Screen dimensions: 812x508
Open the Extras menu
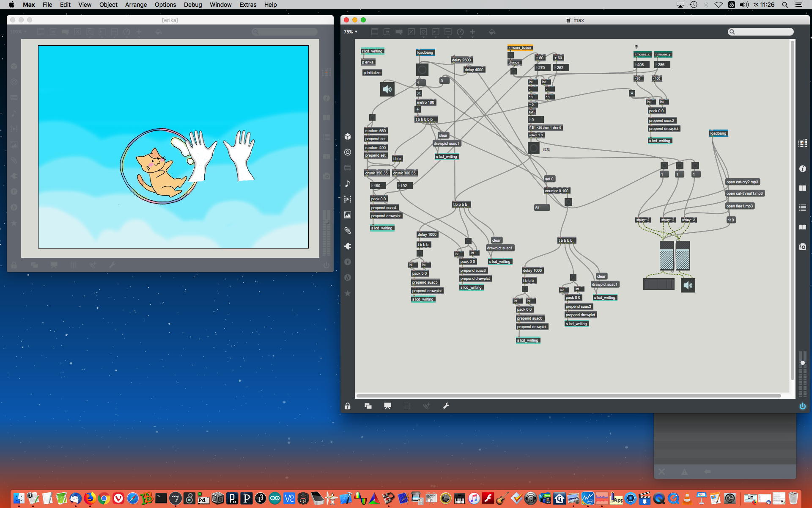(247, 5)
